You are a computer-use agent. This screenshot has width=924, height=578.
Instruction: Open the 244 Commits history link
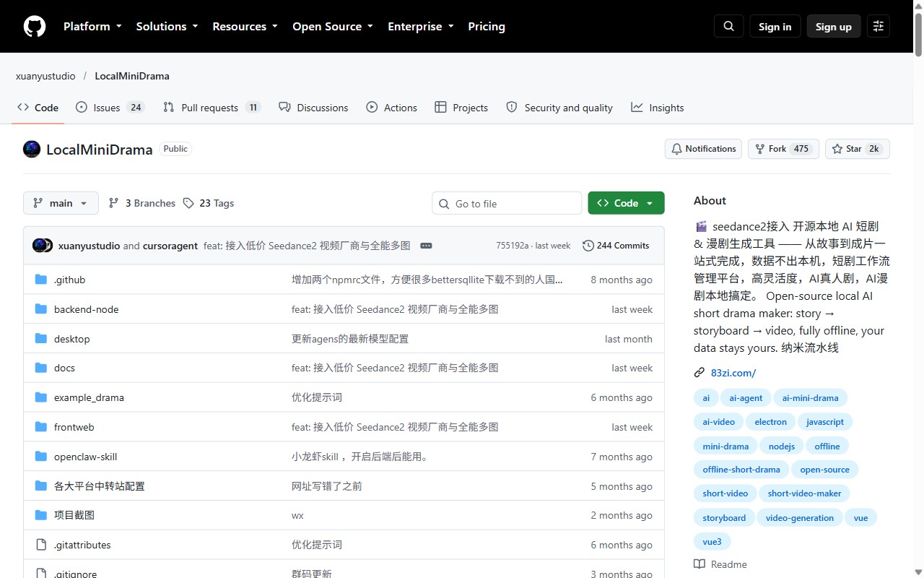(x=616, y=246)
